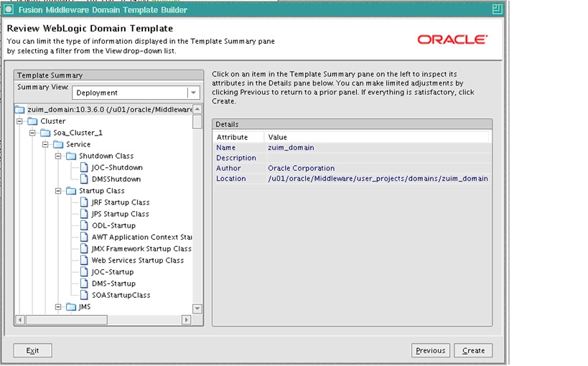The width and height of the screenshot is (588, 366).
Task: Click the Oracle Corporation author value
Action: (378, 169)
